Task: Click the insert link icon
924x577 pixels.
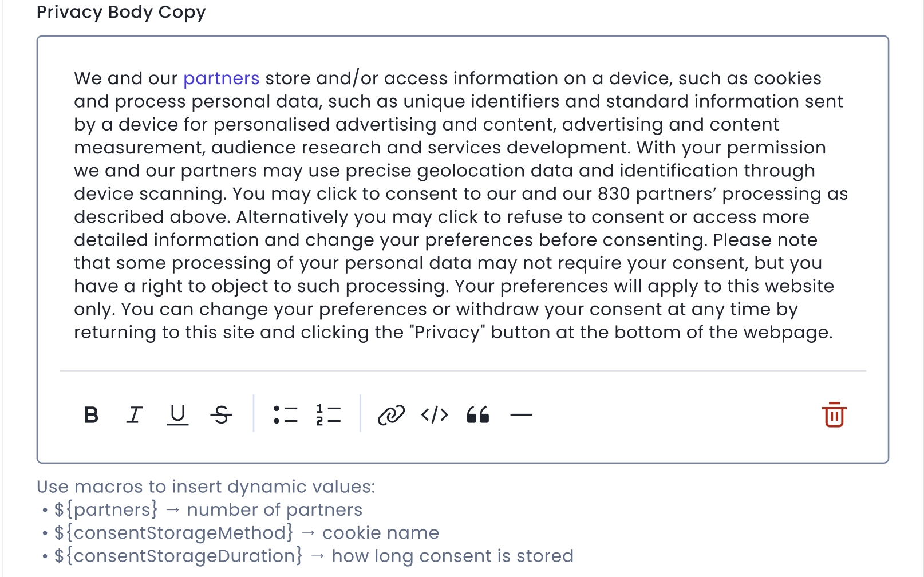Action: (391, 414)
